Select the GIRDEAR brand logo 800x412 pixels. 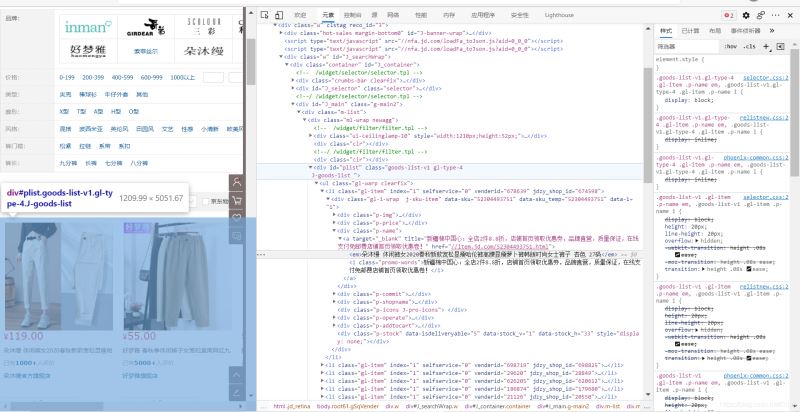click(x=146, y=27)
